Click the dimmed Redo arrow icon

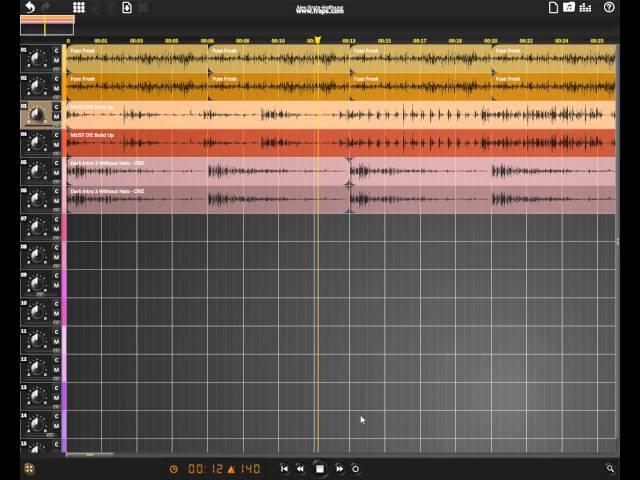(46, 7)
